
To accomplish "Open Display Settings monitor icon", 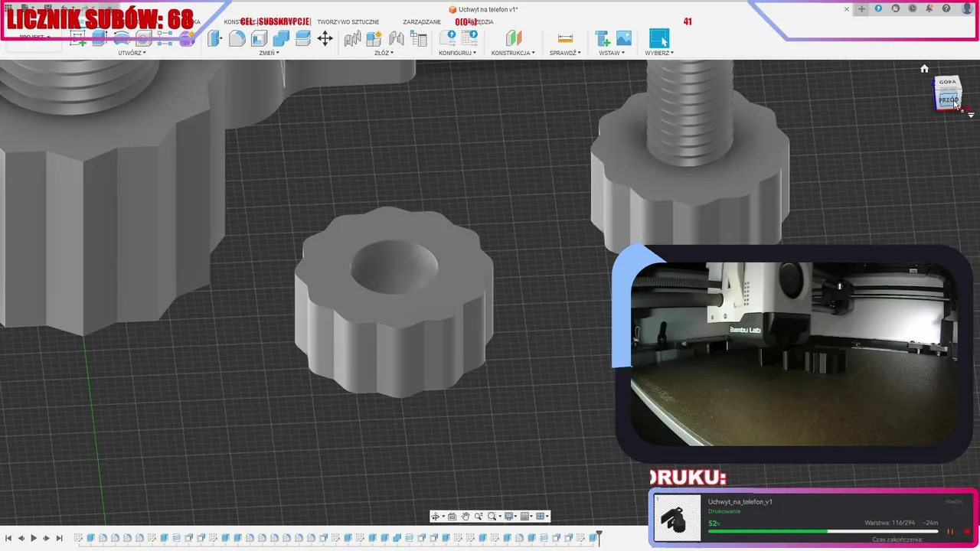I will 509,517.
